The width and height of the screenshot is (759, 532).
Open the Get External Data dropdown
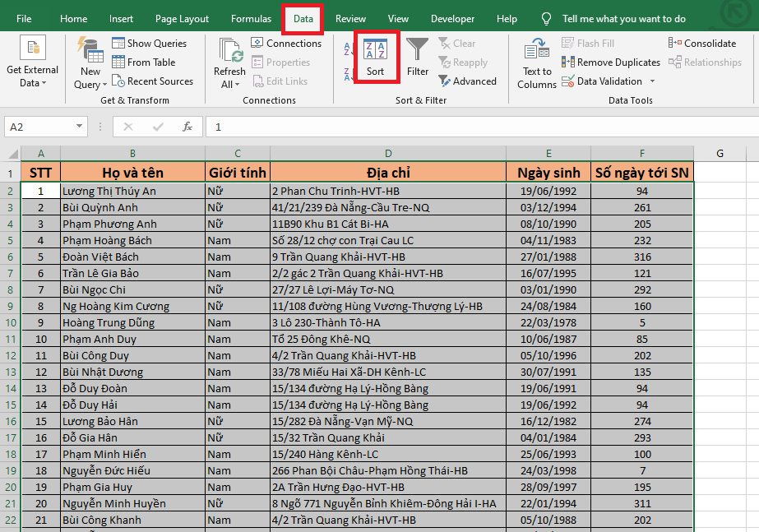(x=32, y=62)
